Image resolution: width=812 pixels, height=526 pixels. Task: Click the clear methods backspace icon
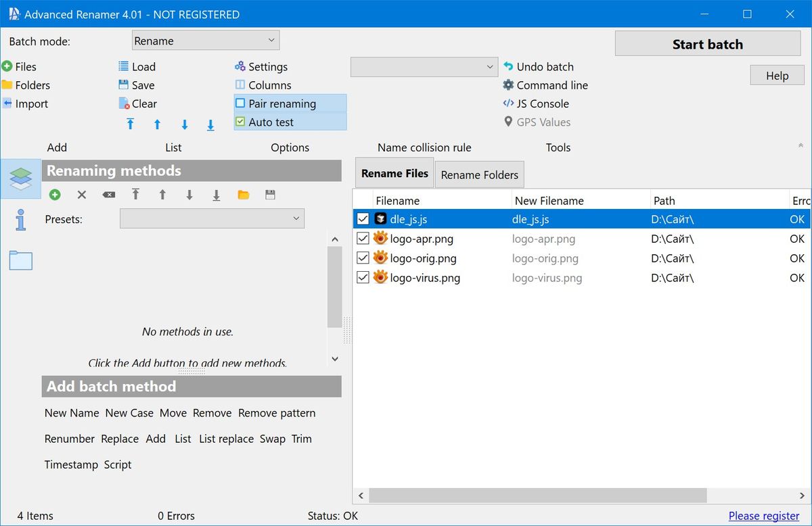coord(108,195)
